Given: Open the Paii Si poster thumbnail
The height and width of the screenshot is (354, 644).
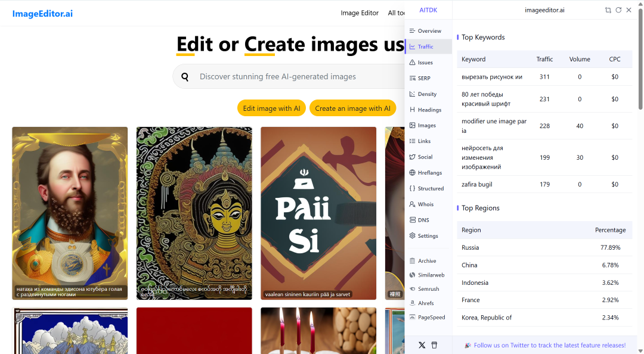Looking at the screenshot, I should (318, 213).
